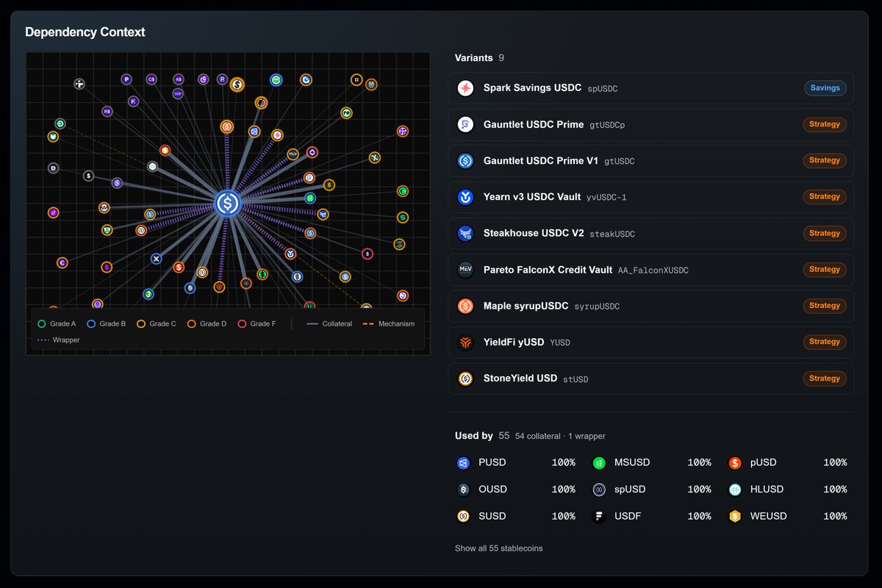The image size is (882, 588).
Task: Click the Gauntlet USDC Prime V1 icon
Action: (x=465, y=160)
